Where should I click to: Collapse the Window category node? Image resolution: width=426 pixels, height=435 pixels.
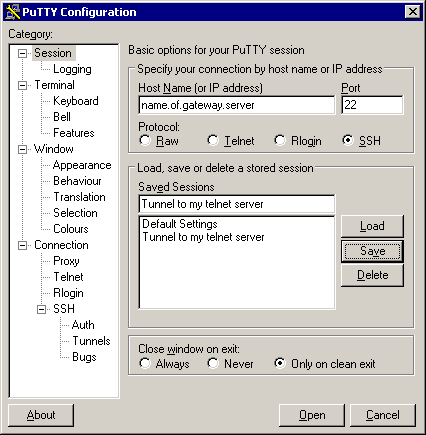tap(22, 149)
